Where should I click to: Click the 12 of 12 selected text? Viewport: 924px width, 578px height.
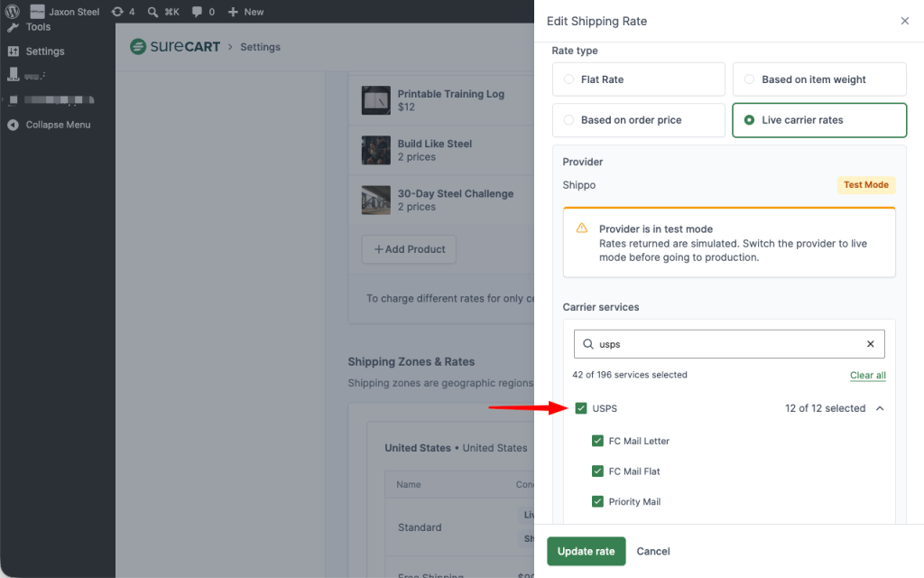825,408
